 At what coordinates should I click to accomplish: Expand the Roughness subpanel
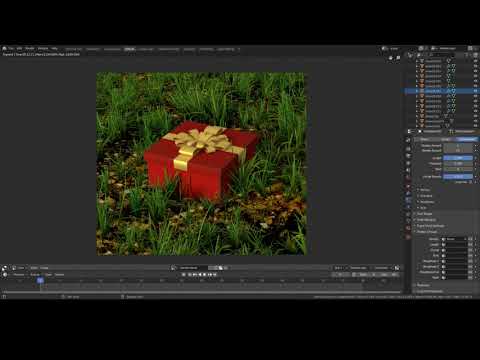(x=426, y=202)
